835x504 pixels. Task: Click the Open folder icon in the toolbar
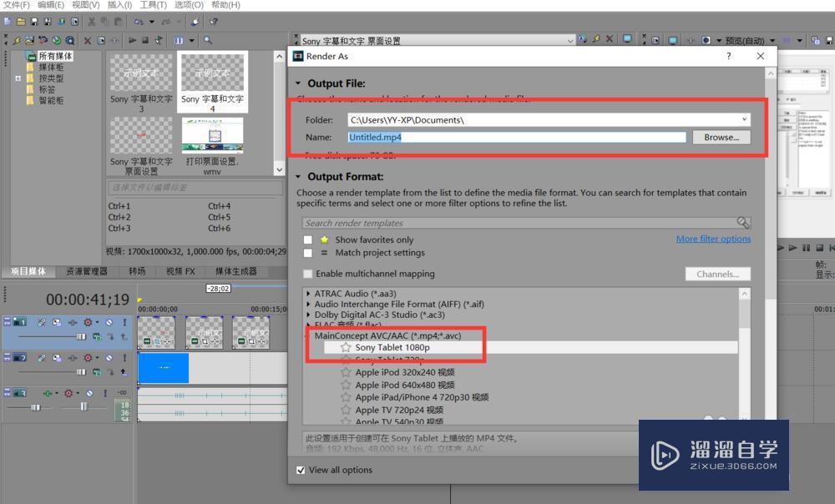click(x=21, y=22)
